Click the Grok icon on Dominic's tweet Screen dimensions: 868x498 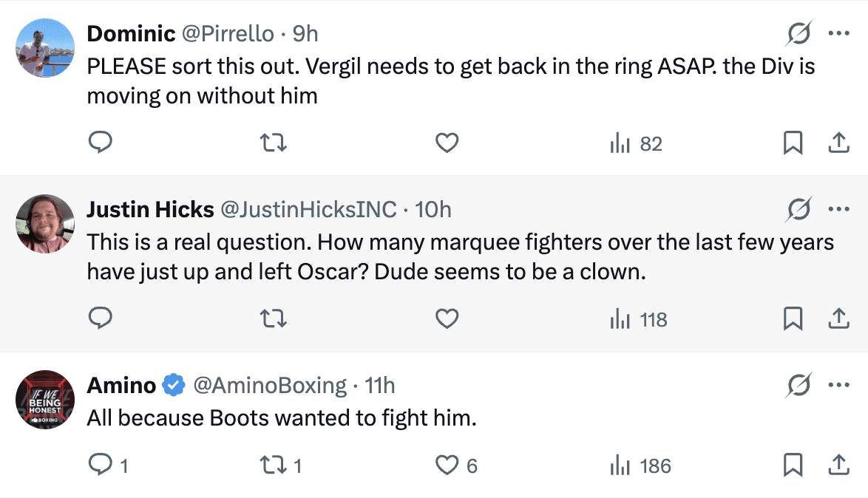(x=799, y=33)
